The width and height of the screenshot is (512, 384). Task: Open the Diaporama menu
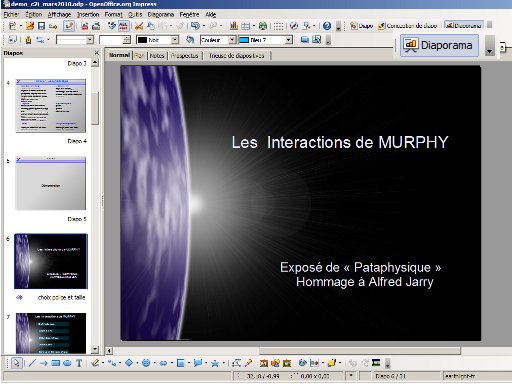(x=161, y=14)
